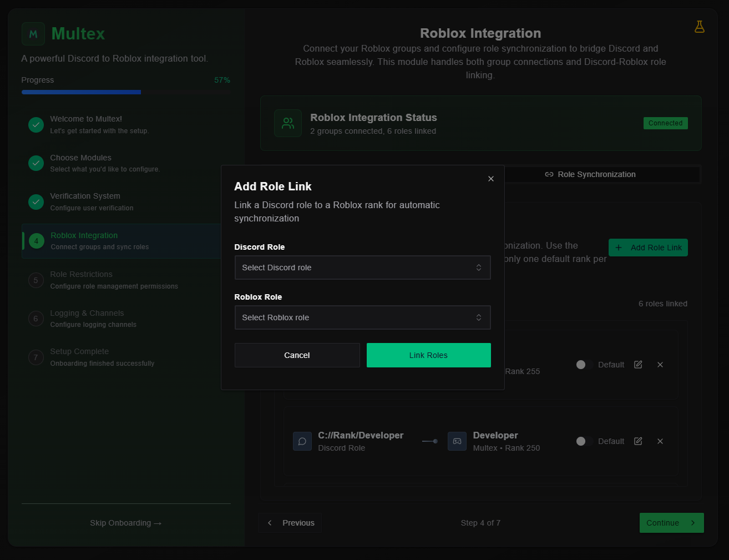Click the 57% progress value
The image size is (729, 560).
[x=222, y=80]
